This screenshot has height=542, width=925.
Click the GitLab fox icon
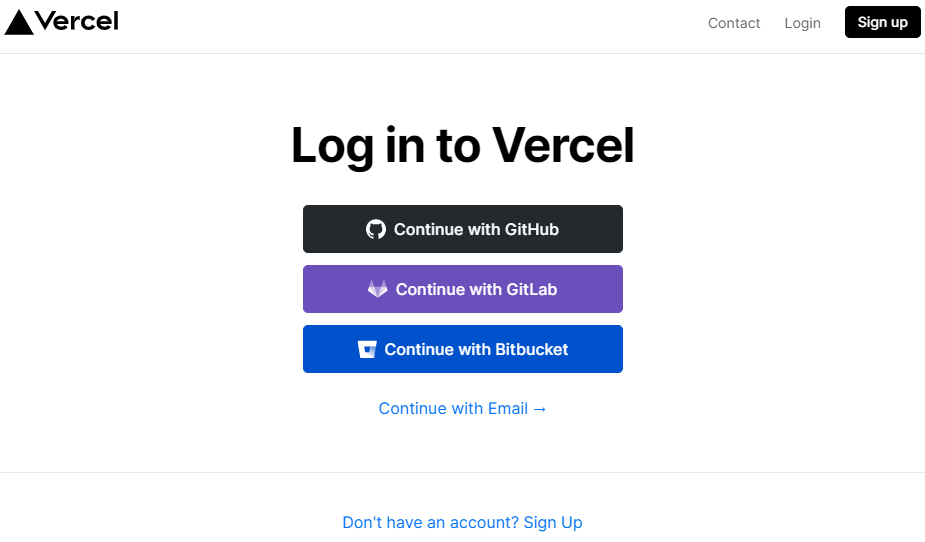378,289
